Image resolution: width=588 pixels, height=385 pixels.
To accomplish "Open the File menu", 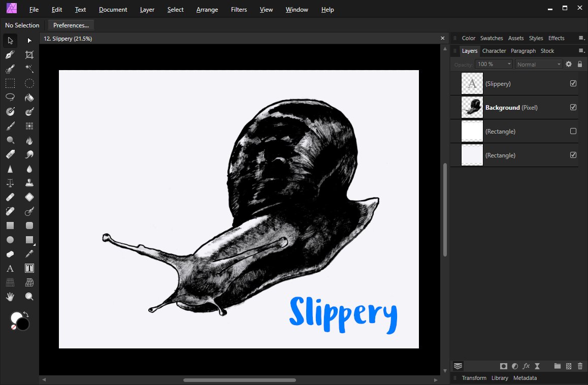I will point(34,9).
